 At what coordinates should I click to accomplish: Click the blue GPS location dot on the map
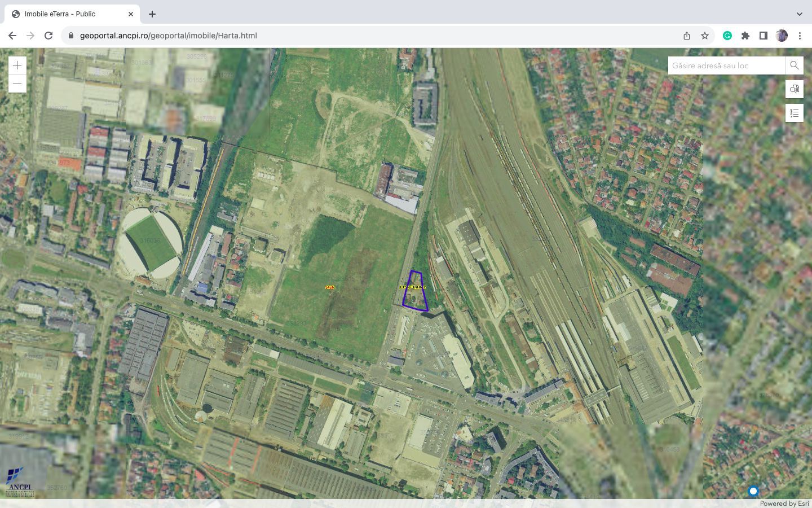coord(753,491)
